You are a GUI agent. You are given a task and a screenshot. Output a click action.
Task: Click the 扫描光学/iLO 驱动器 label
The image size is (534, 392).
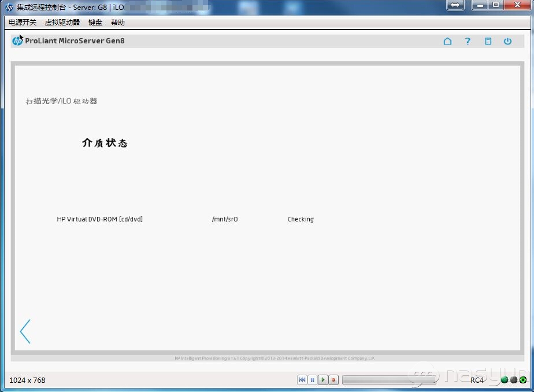[x=62, y=101]
